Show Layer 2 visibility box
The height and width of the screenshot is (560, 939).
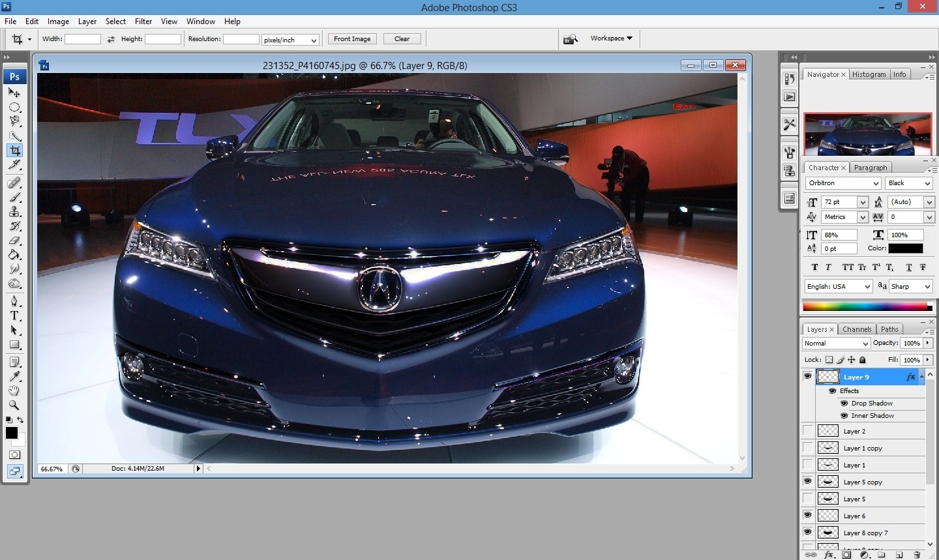click(x=808, y=431)
